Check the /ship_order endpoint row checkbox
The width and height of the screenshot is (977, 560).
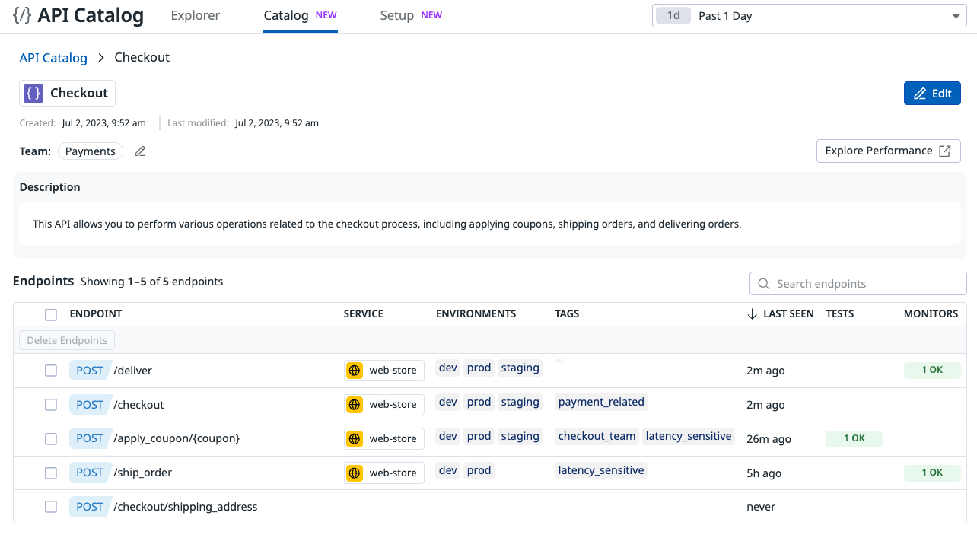pyautogui.click(x=50, y=473)
